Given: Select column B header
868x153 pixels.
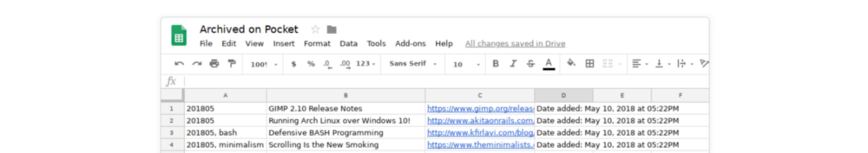Looking at the screenshot, I should click(346, 95).
